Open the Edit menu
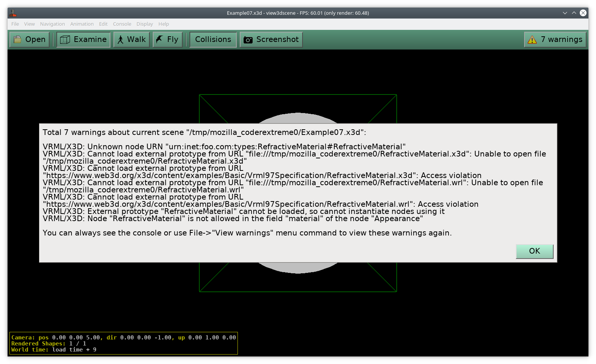This screenshot has width=596, height=364. coord(103,24)
